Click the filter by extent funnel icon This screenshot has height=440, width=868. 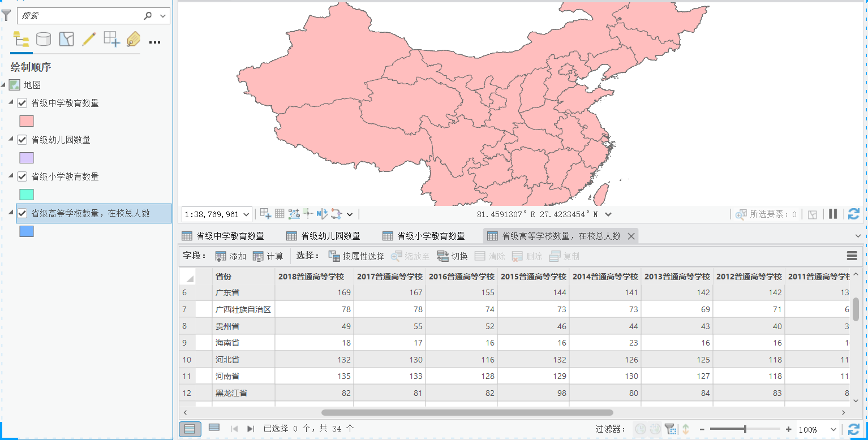(669, 429)
